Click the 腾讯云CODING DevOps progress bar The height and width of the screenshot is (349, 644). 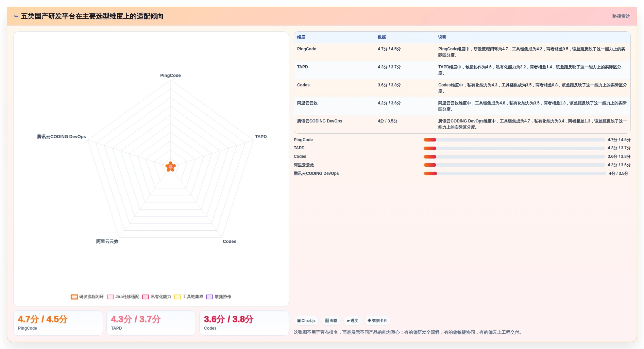(515, 173)
